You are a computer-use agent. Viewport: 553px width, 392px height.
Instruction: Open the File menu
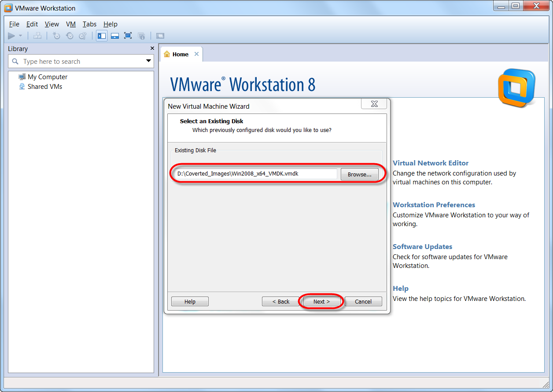(14, 24)
